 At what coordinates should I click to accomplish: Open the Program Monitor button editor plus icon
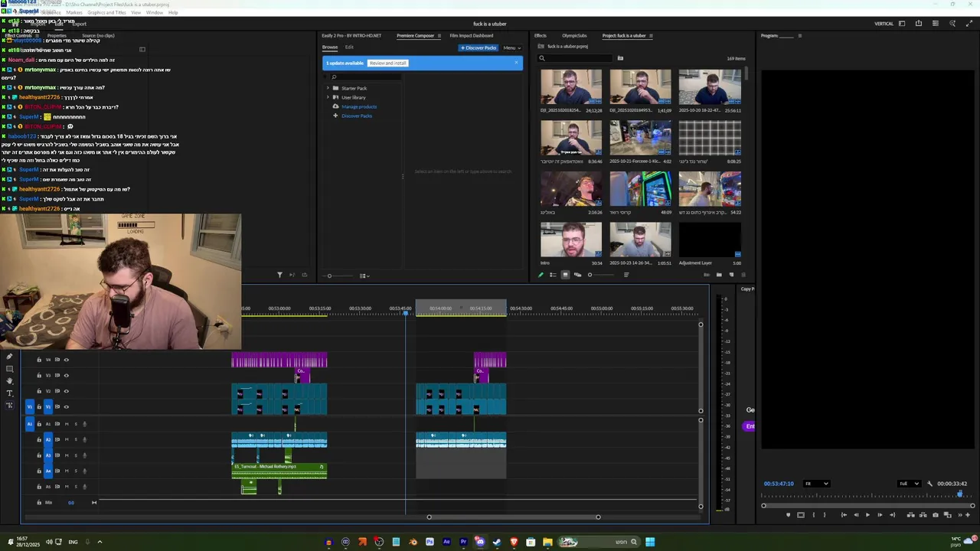968,515
